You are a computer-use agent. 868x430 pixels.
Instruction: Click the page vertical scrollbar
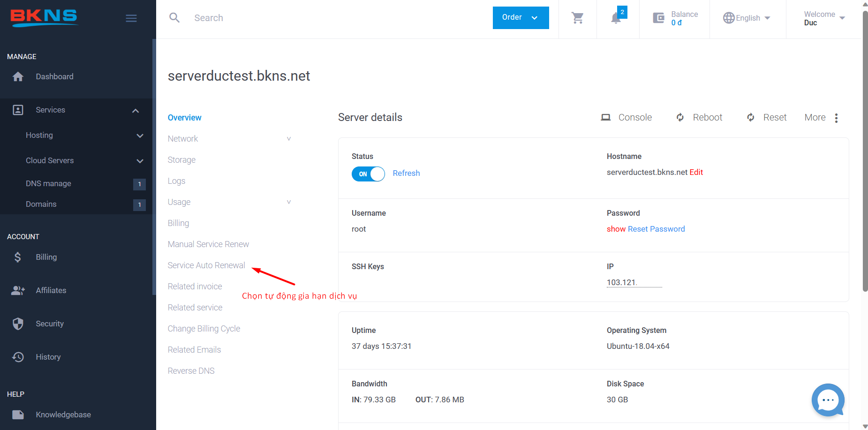[865, 150]
